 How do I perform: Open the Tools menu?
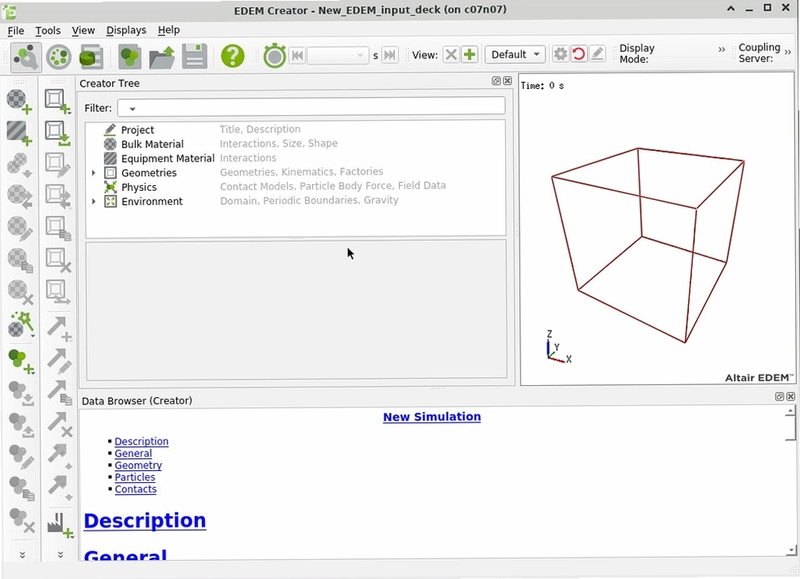coord(48,31)
